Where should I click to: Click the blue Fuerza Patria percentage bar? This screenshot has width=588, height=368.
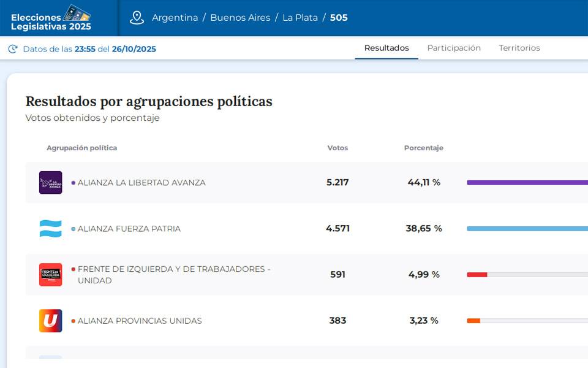[527, 229]
